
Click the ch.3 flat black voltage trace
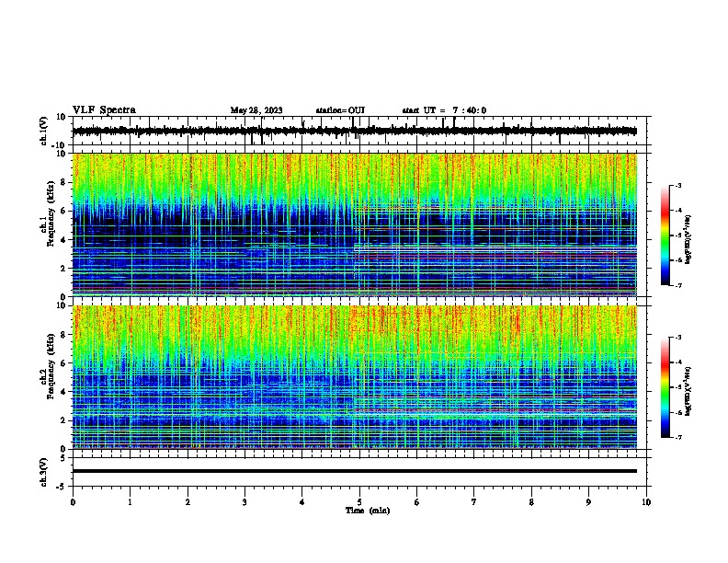pos(355,471)
